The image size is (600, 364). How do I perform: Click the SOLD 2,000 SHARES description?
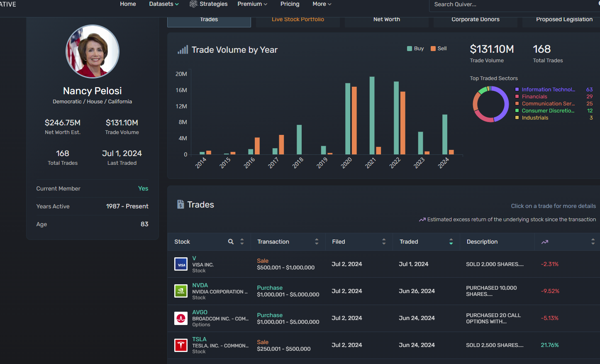pyautogui.click(x=495, y=264)
